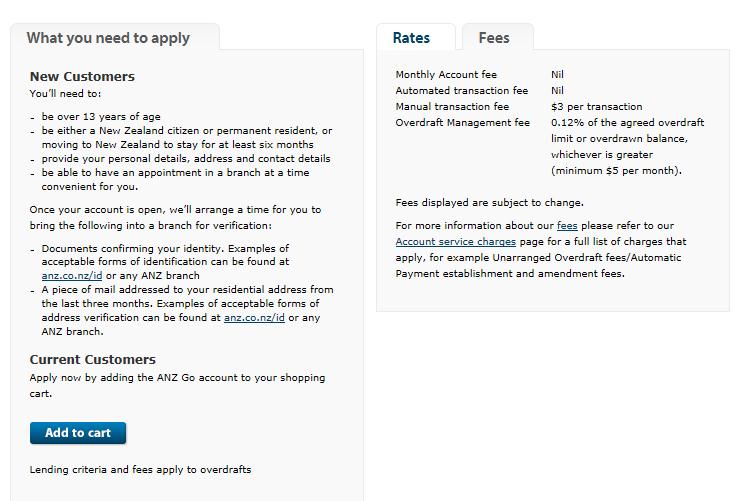Switch to the Rates tab

(411, 38)
